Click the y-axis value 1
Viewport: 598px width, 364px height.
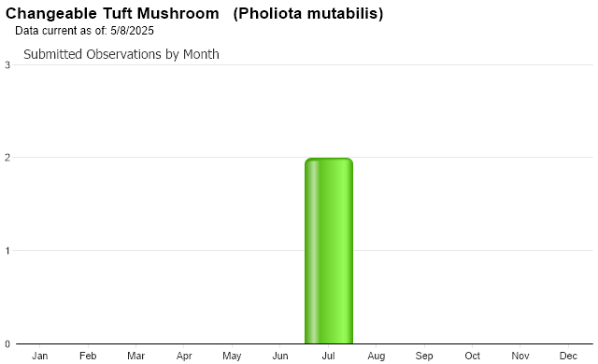pos(7,250)
